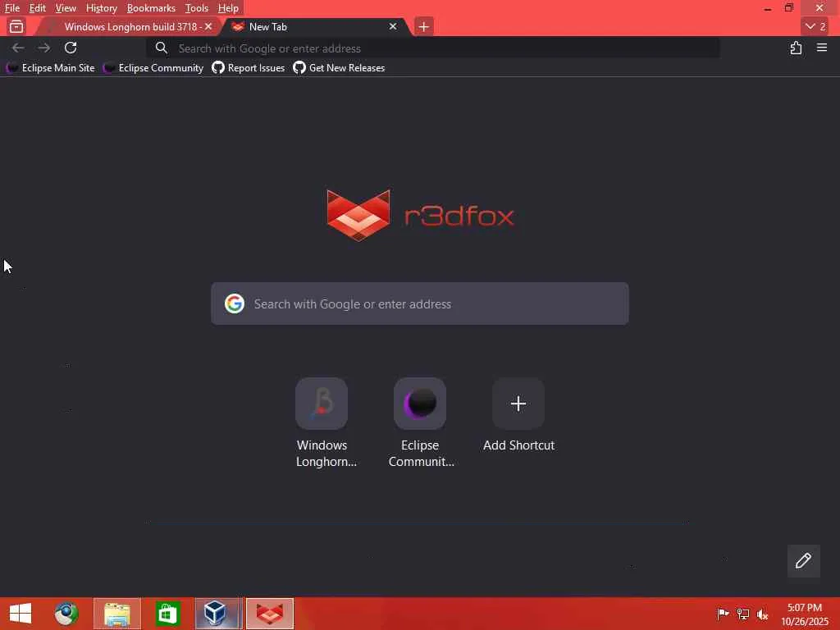Click the muted volume tray icon
The image size is (840, 630).
pos(762,614)
